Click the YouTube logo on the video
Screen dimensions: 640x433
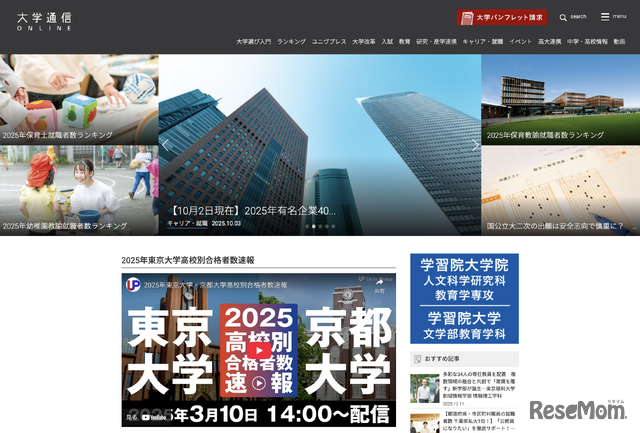[154, 417]
